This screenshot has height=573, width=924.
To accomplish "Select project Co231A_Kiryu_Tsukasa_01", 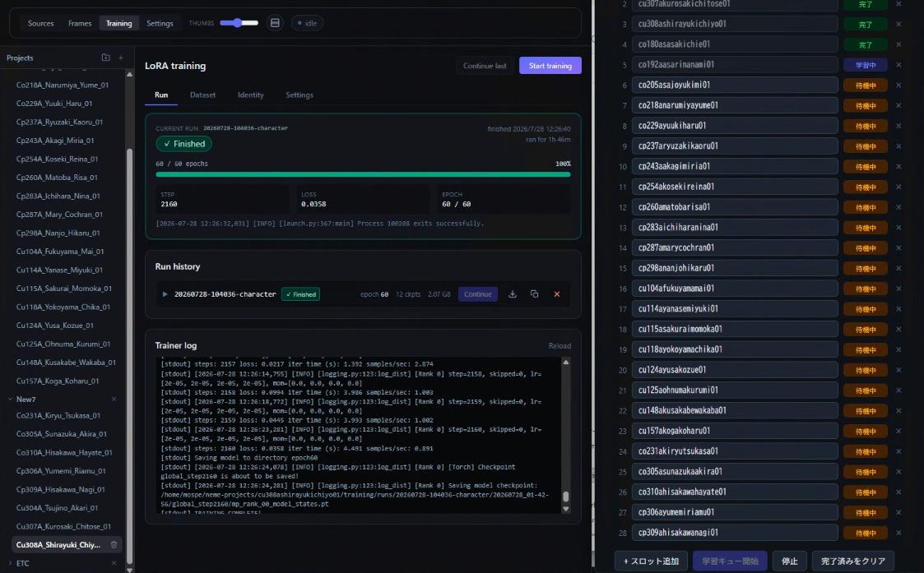I will 58,415.
